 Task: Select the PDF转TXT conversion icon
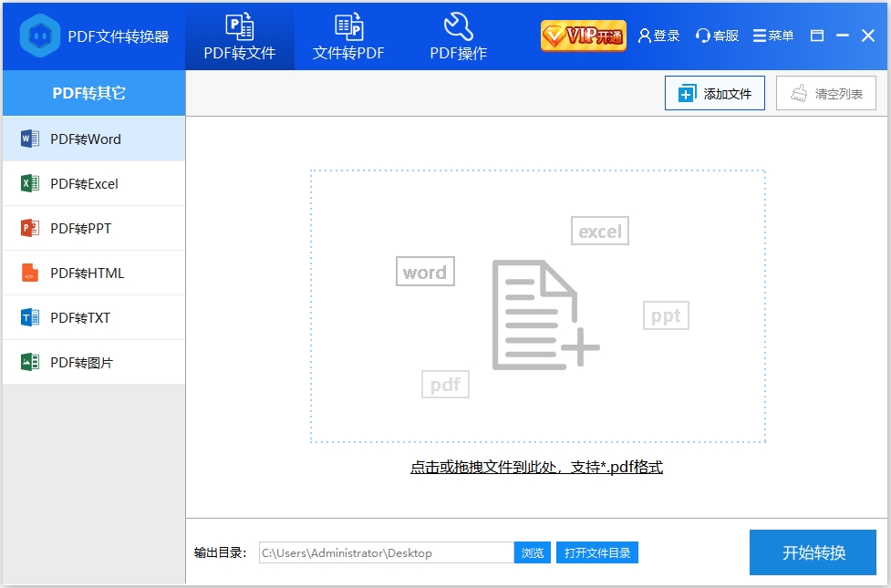[x=28, y=317]
